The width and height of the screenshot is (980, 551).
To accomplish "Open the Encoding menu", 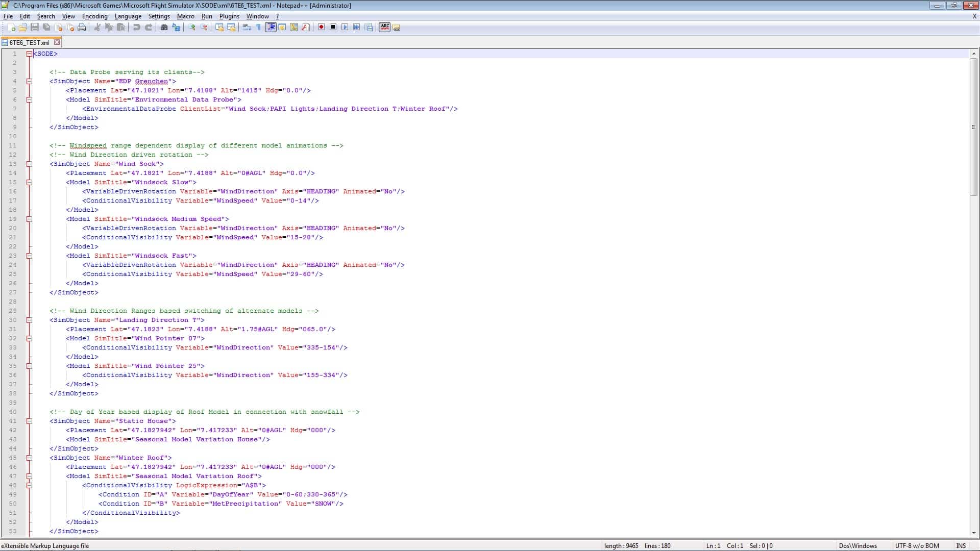I will tap(94, 16).
